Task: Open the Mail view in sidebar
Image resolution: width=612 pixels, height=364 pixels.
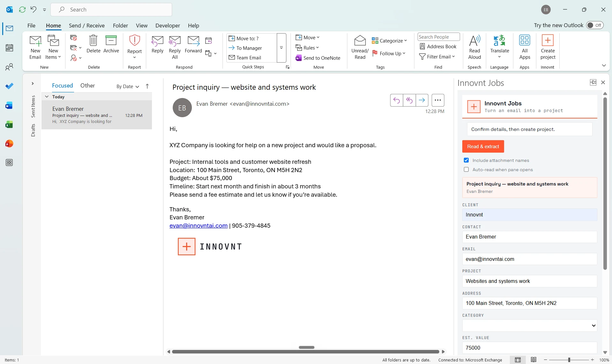Action: click(9, 28)
